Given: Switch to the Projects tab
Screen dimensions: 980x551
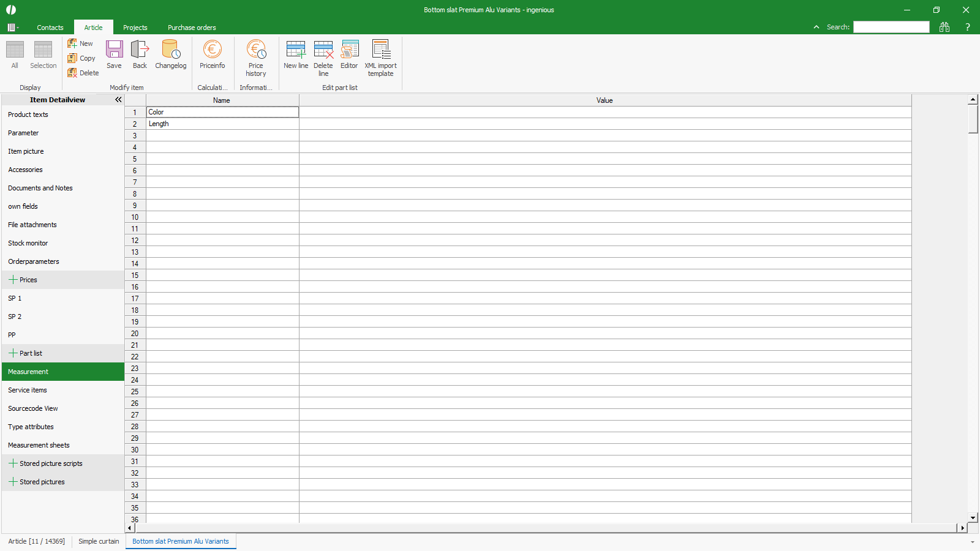Looking at the screenshot, I should click(135, 28).
